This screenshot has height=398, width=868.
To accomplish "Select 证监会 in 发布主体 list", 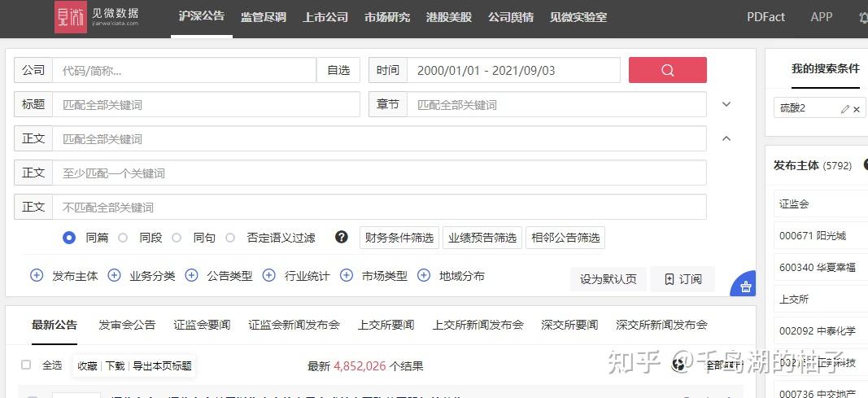I will (821, 203).
